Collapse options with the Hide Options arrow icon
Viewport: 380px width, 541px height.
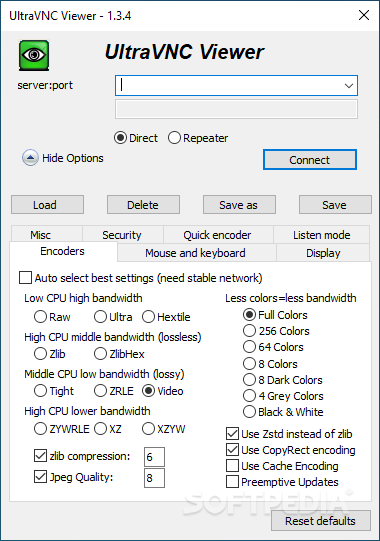30,158
